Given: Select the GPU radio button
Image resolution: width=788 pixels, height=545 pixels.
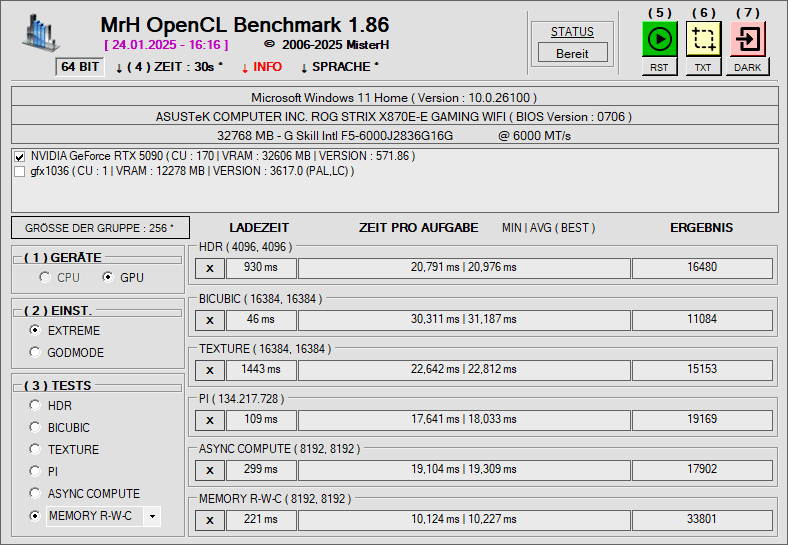Looking at the screenshot, I should [108, 277].
